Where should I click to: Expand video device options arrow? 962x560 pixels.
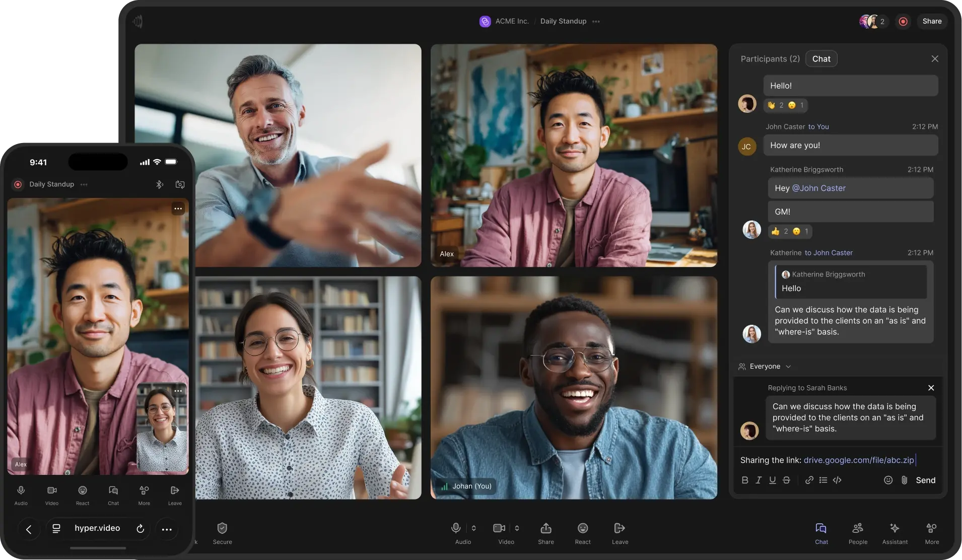517,528
